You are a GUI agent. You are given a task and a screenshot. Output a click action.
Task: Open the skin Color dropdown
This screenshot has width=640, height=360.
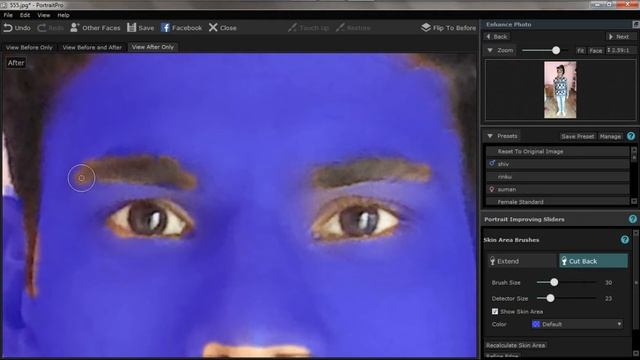[577, 324]
